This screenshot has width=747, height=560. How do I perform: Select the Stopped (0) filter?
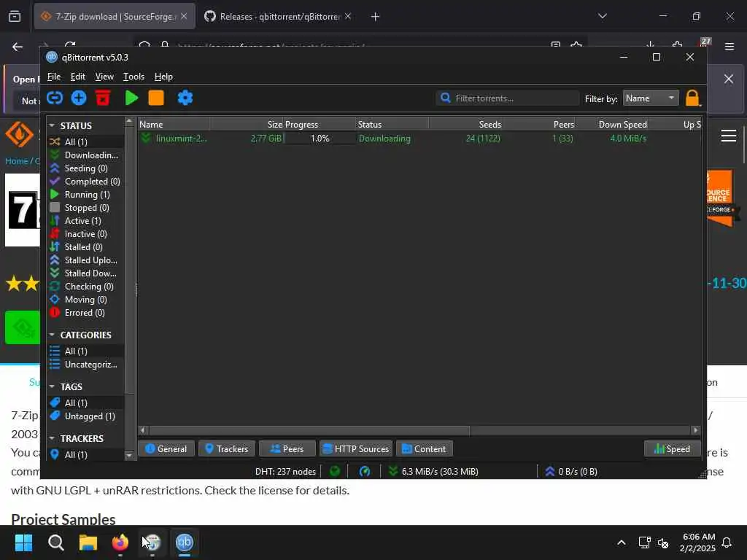pos(85,208)
